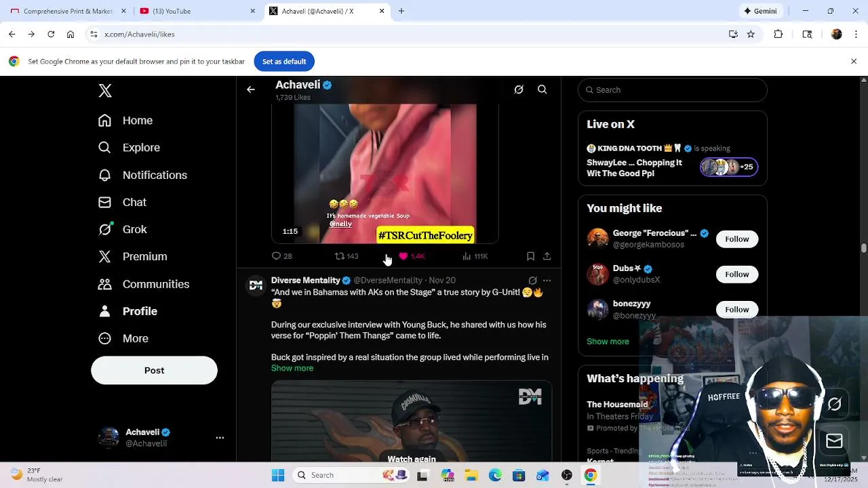Open File Explorer from taskbar
This screenshot has width=868, height=488.
pos(471,475)
